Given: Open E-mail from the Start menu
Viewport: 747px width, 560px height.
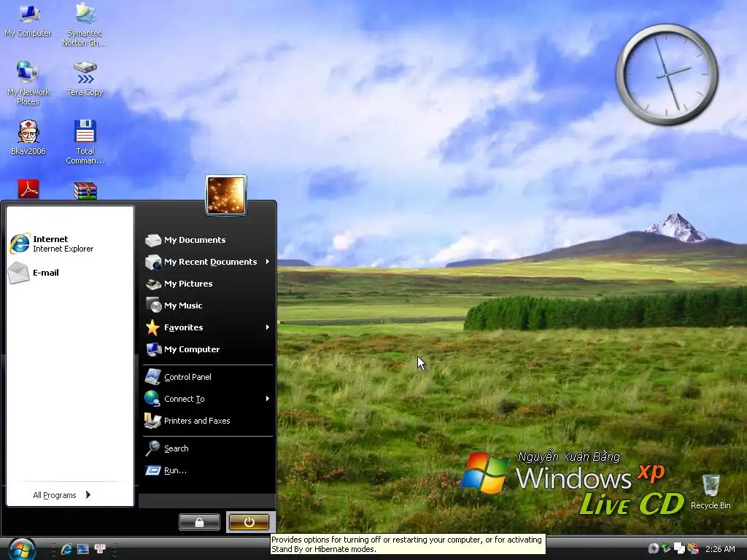Looking at the screenshot, I should (70, 273).
